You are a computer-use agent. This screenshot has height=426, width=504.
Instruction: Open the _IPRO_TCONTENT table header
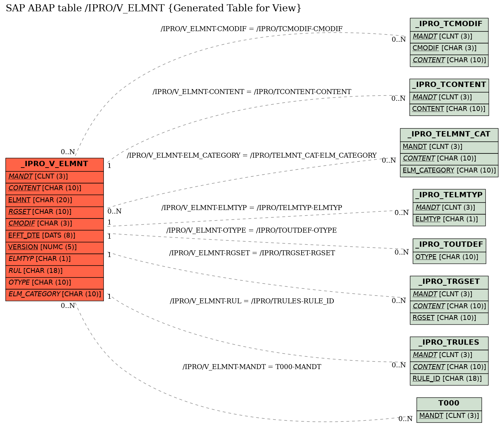(x=449, y=85)
